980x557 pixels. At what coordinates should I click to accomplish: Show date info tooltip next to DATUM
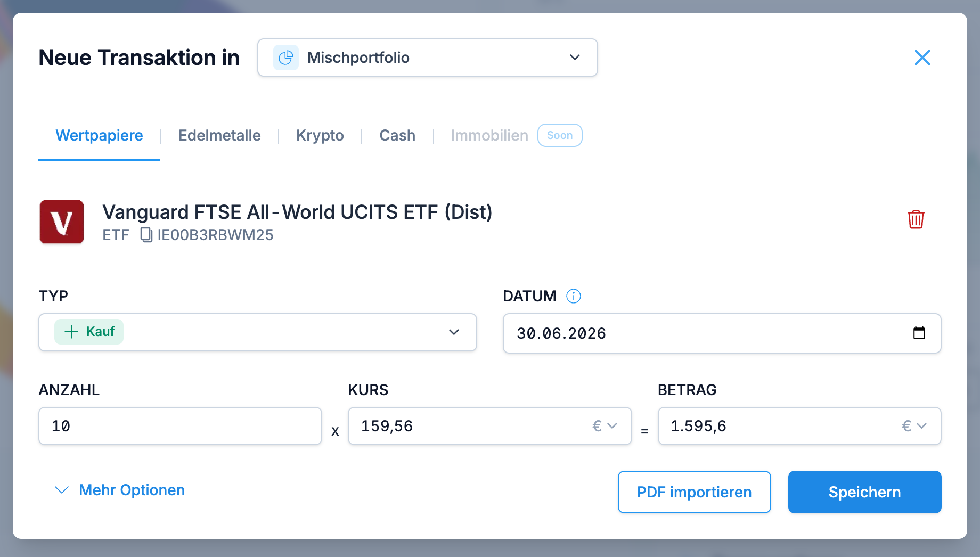click(574, 296)
